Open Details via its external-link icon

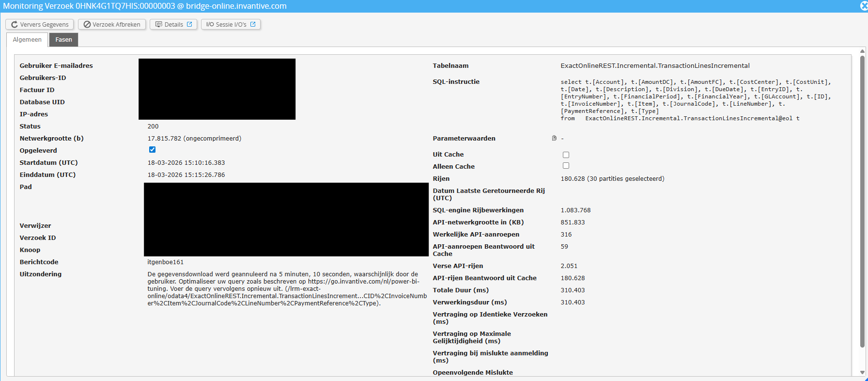click(x=189, y=24)
